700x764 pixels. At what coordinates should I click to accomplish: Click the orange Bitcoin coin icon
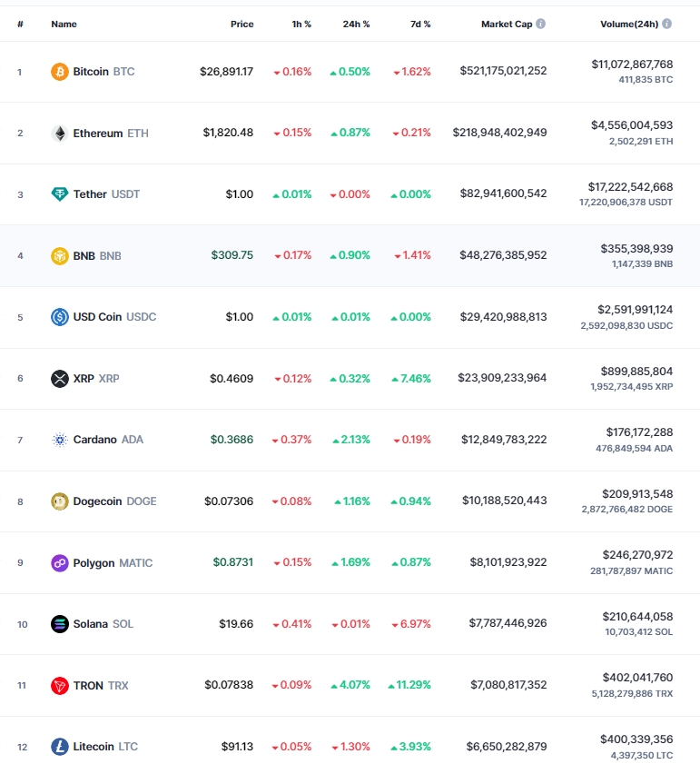[x=59, y=72]
